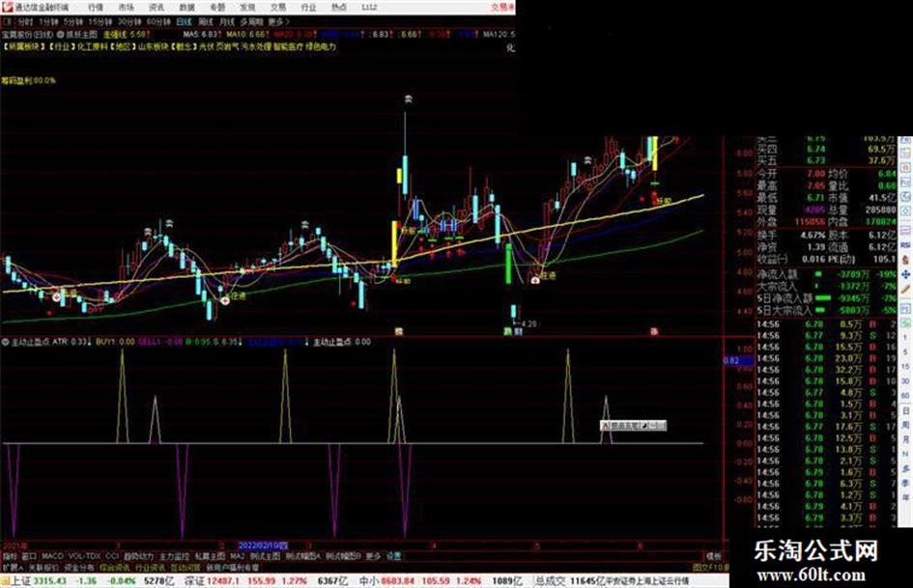Click right sidebar 多 period shortcut
Screen dimensions: 913x588
coord(905,468)
